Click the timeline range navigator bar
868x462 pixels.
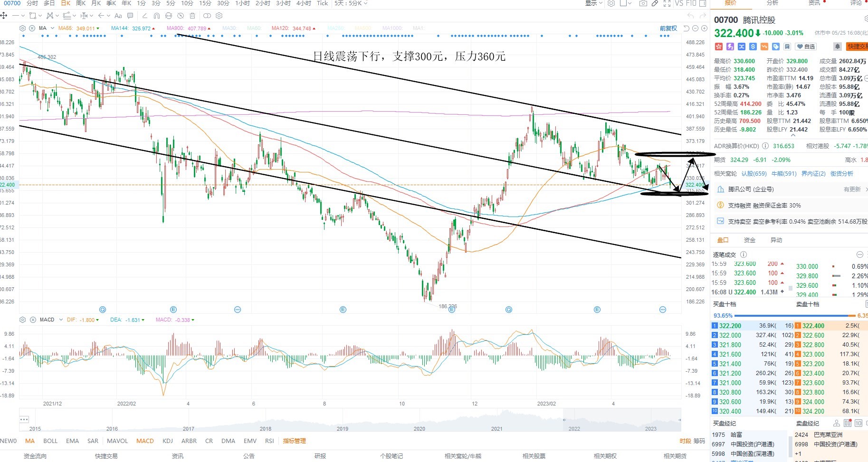350,420
